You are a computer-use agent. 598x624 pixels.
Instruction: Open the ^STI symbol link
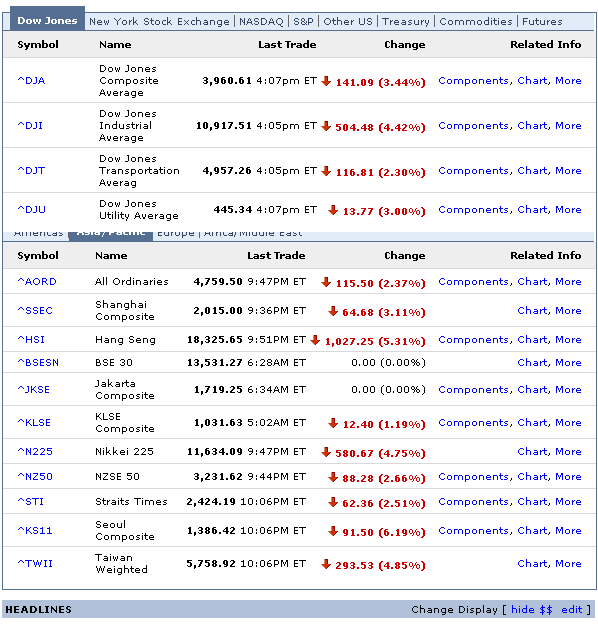click(x=31, y=502)
